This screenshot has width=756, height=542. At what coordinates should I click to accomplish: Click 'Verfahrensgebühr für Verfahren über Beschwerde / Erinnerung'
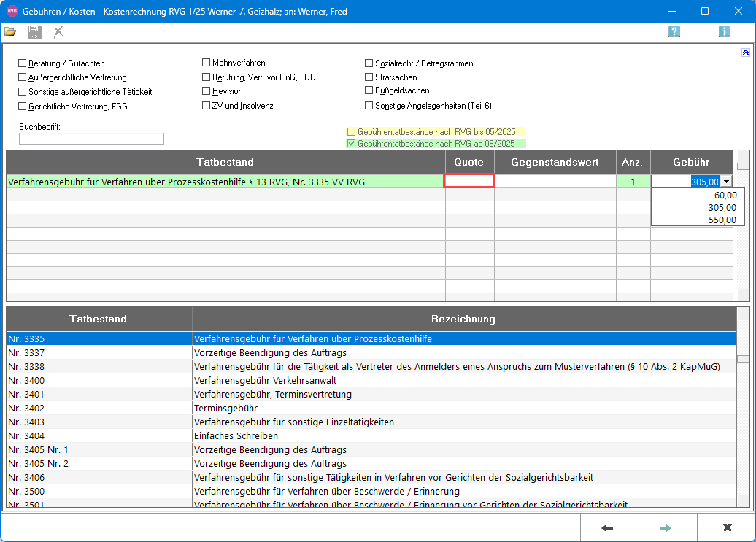(x=327, y=492)
